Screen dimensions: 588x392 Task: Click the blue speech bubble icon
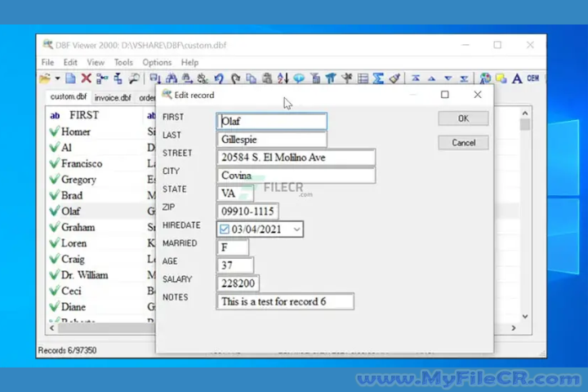tap(299, 78)
